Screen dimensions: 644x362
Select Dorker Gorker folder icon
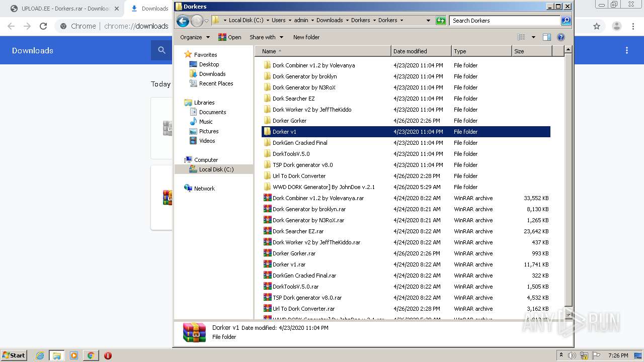coord(267,121)
